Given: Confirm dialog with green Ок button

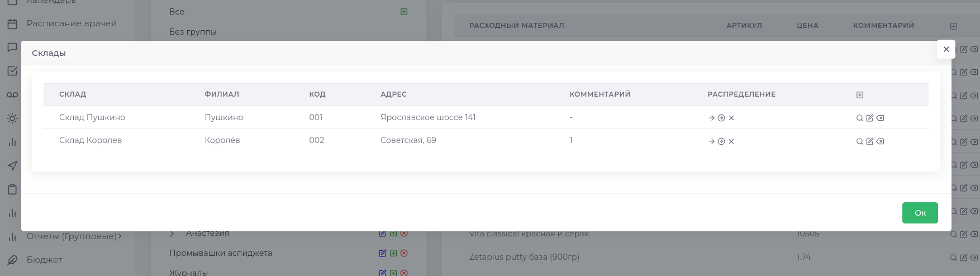Looking at the screenshot, I should [x=920, y=213].
